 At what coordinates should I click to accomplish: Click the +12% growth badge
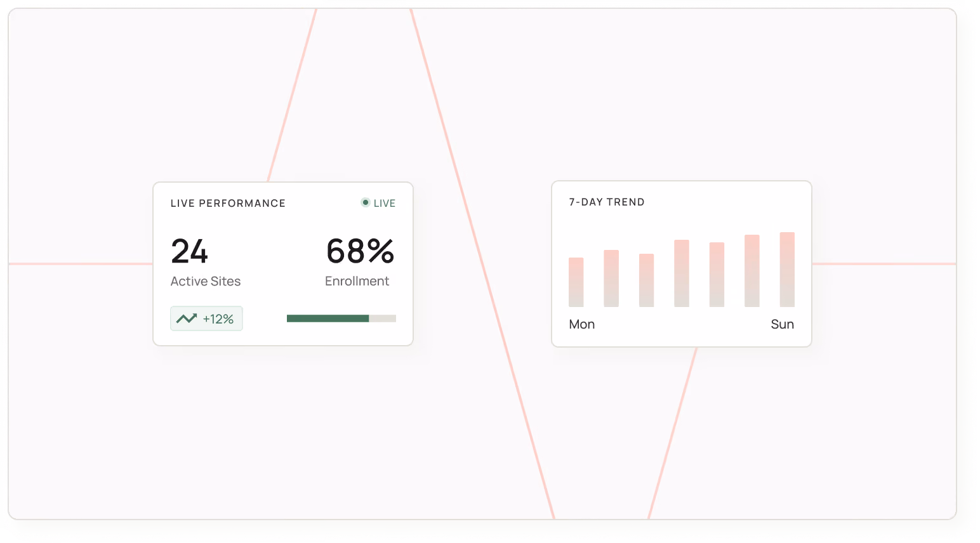point(206,318)
